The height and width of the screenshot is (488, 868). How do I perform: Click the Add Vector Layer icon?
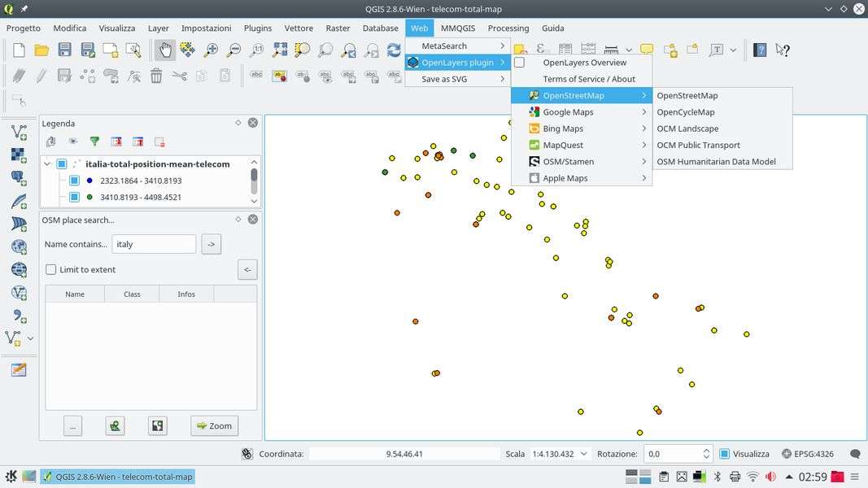coord(18,133)
